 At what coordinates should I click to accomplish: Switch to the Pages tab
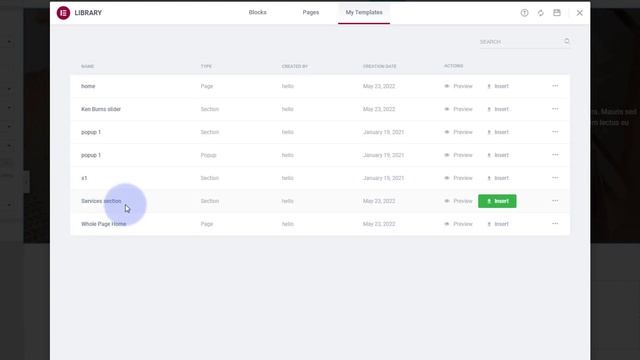tap(311, 12)
